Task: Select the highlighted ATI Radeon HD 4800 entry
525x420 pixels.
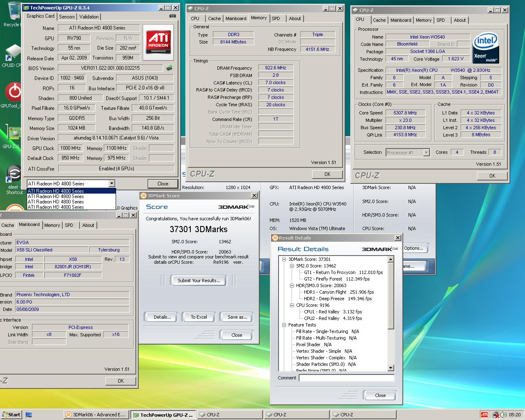Action: tap(71, 191)
